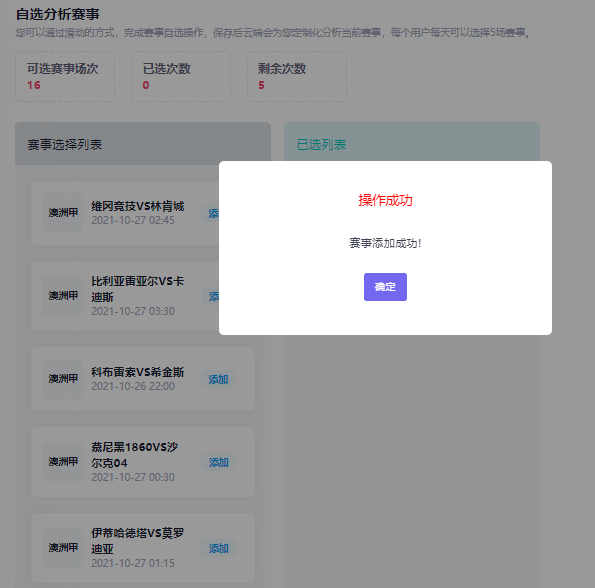The width and height of the screenshot is (595, 588).
Task: Click 添加 for 维冈竞技VS林肯城
Action: pos(211,213)
